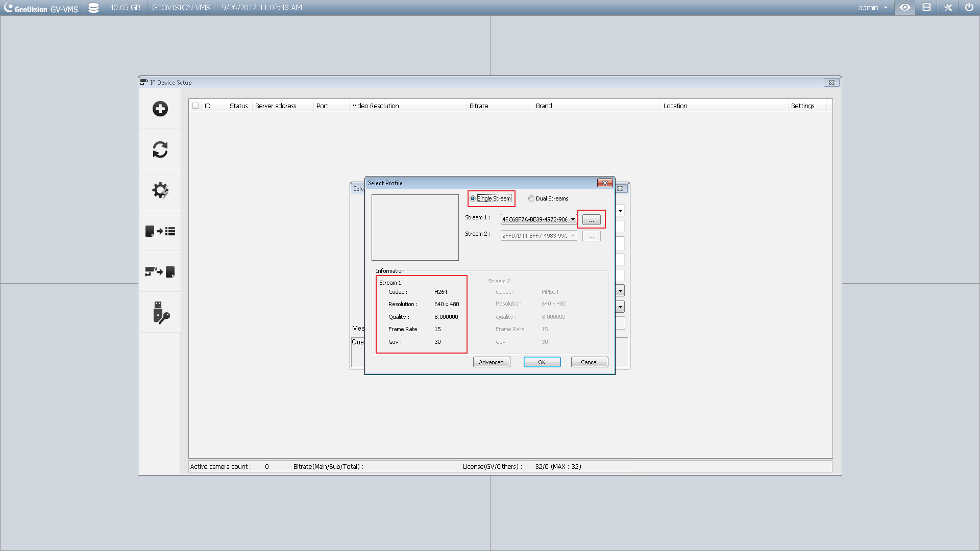Click the Advanced button

(x=491, y=362)
